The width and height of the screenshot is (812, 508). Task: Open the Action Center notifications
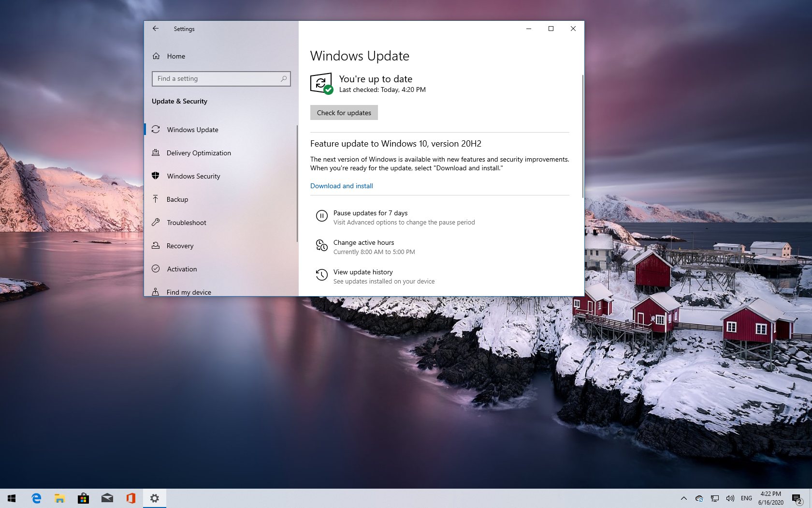(x=797, y=498)
